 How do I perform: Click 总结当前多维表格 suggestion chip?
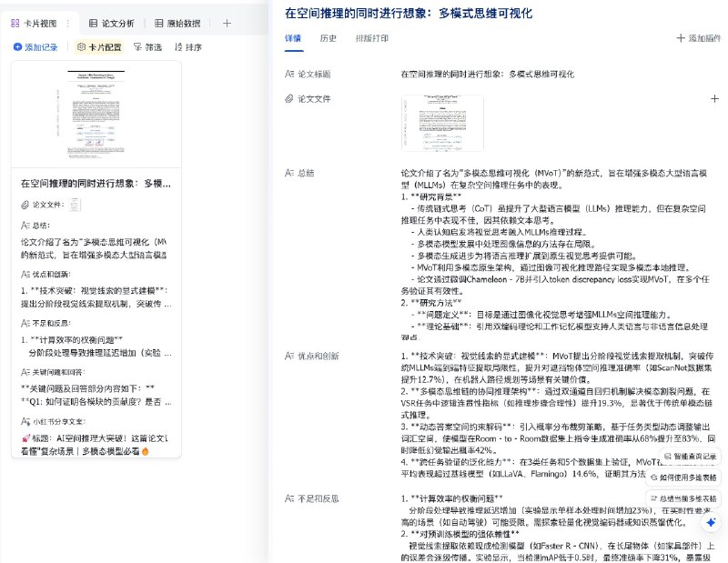pos(683,498)
